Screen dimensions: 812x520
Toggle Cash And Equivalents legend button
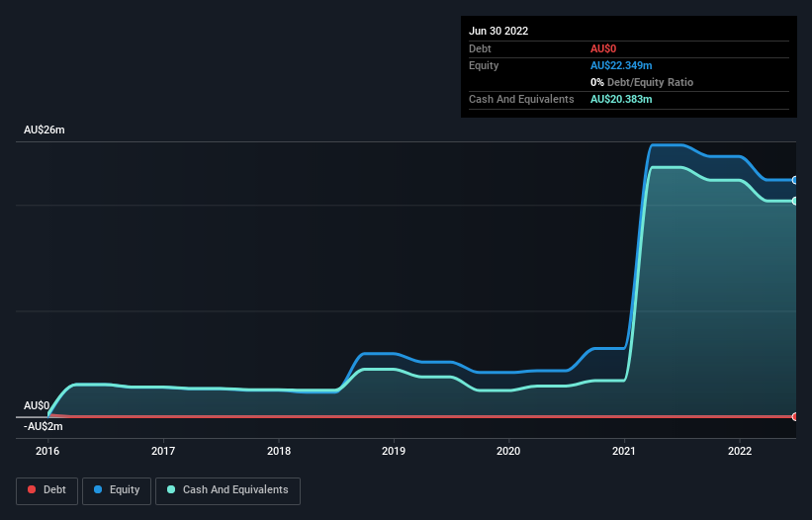point(227,490)
